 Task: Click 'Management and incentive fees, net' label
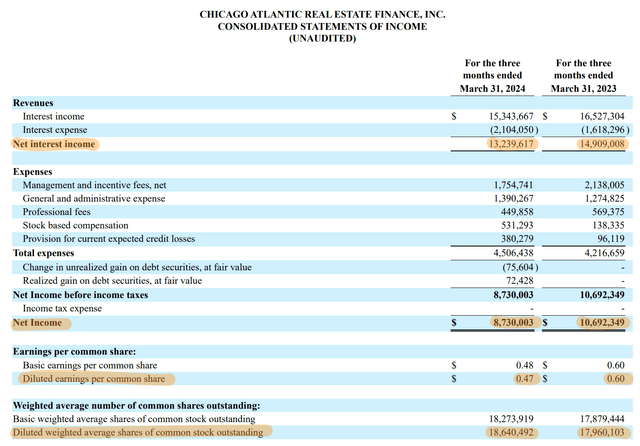click(x=94, y=185)
